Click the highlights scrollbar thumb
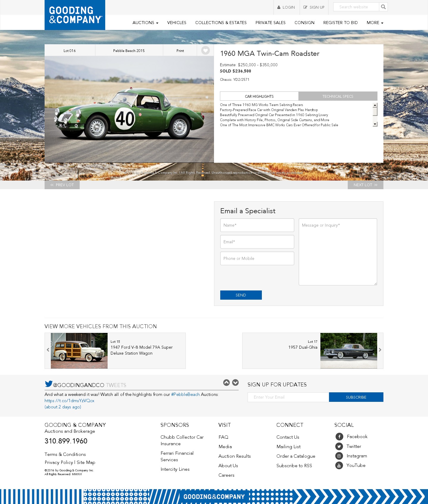The width and height of the screenshot is (428, 504). [x=375, y=111]
